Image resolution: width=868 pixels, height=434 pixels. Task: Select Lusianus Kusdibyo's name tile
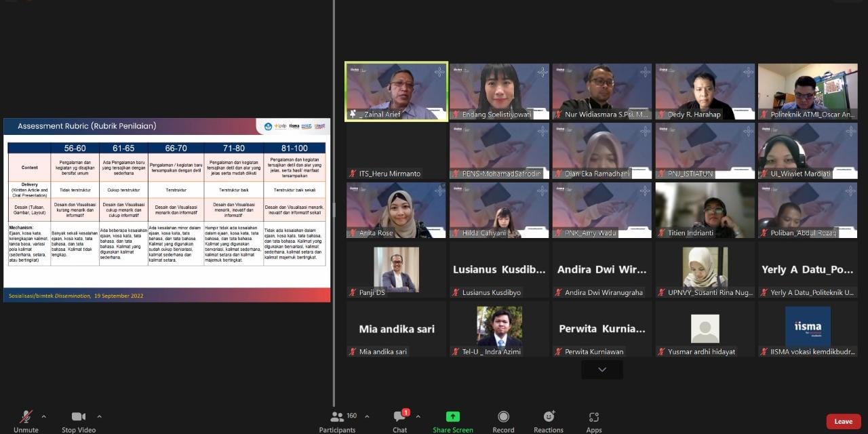tap(500, 270)
